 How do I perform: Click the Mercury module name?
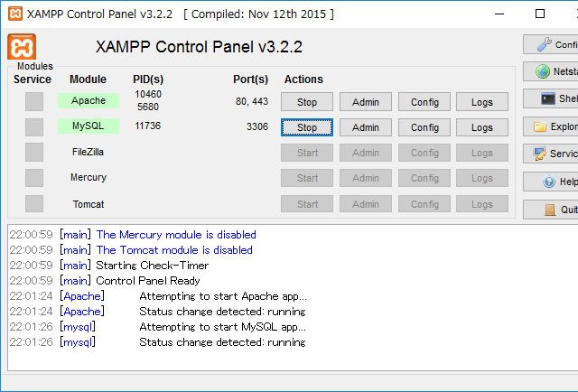[89, 177]
